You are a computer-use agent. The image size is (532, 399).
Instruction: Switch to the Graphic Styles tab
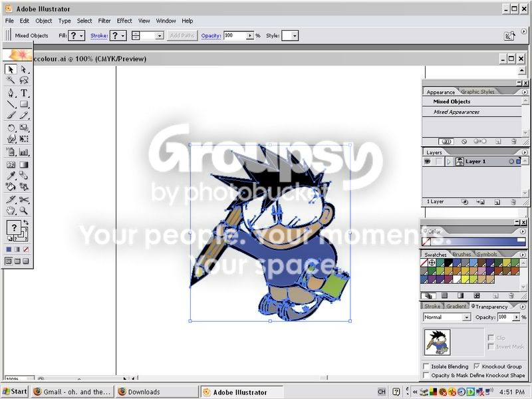[477, 92]
